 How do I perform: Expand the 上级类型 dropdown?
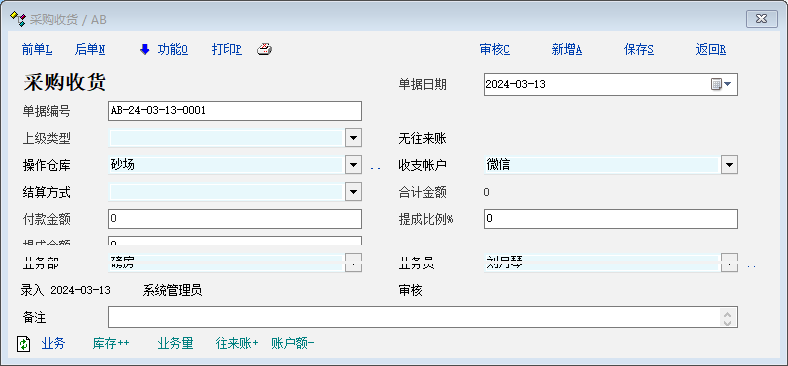coord(353,138)
